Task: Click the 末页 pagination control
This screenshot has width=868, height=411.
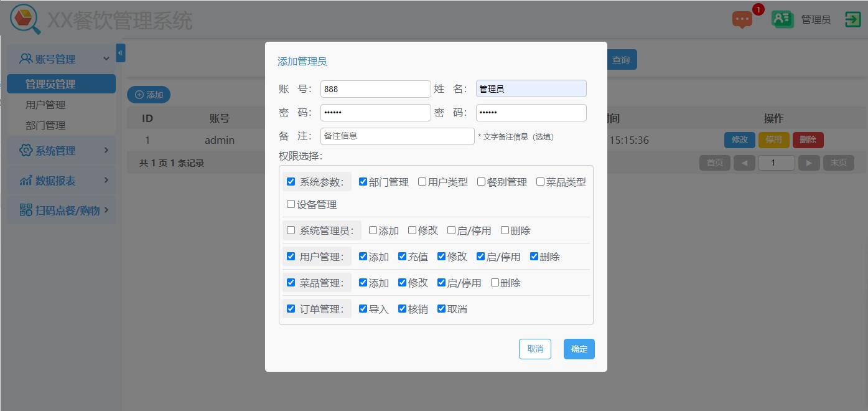Action: coord(838,162)
